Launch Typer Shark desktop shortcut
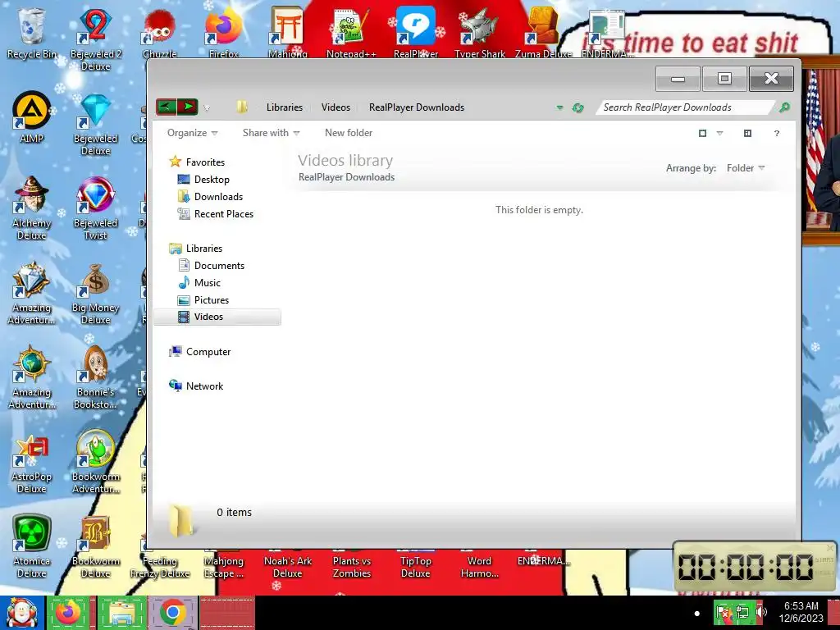Image resolution: width=840 pixels, height=630 pixels. click(479, 33)
